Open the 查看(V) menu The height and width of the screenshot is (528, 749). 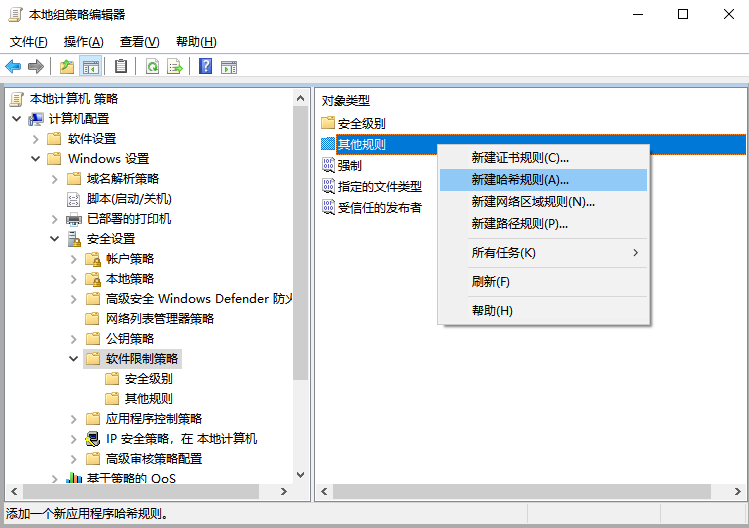139,42
